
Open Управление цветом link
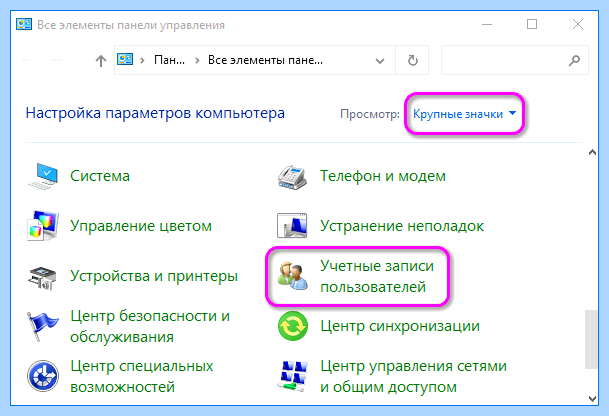click(x=141, y=226)
